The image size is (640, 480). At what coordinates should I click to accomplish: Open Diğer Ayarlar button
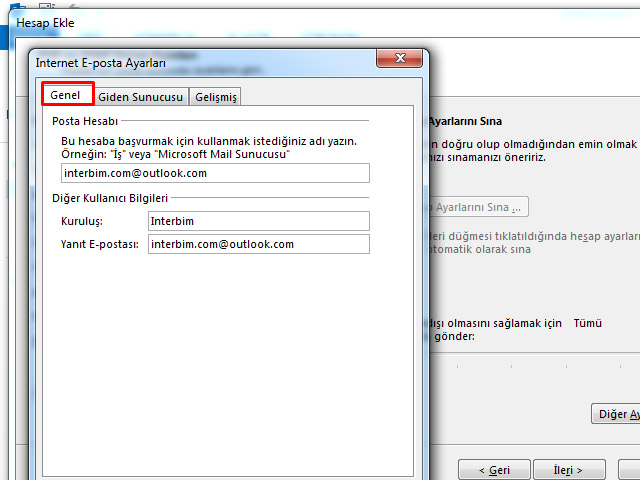616,414
